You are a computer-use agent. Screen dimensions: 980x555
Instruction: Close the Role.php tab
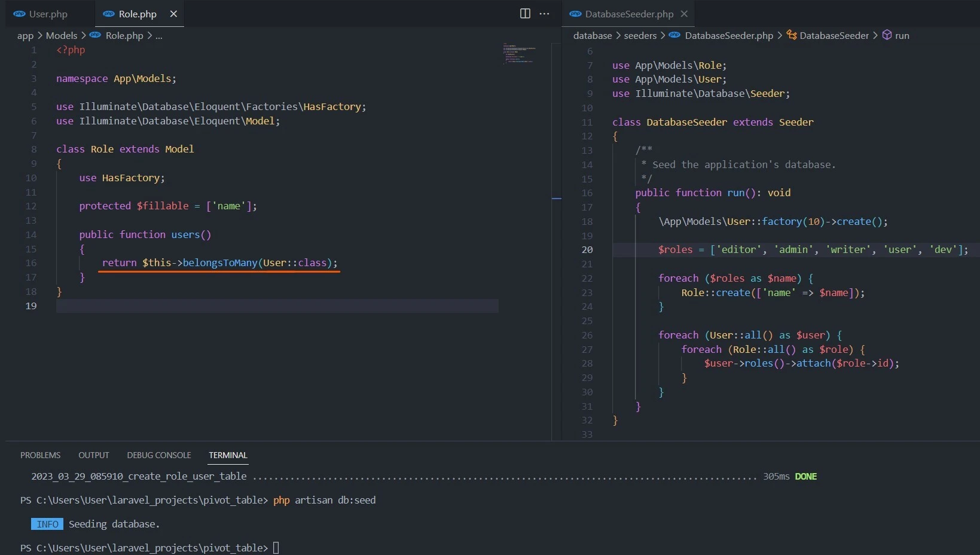point(173,14)
